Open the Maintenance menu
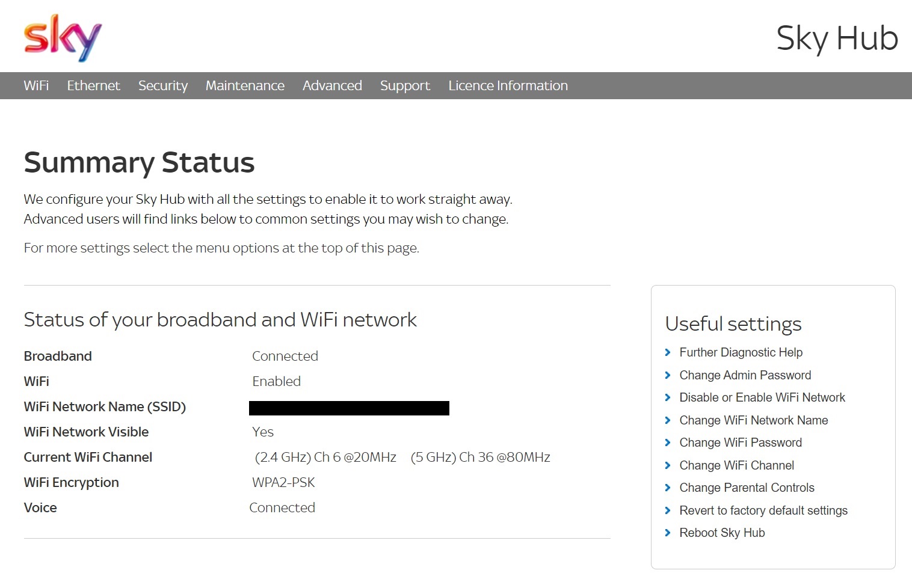 [x=245, y=85]
